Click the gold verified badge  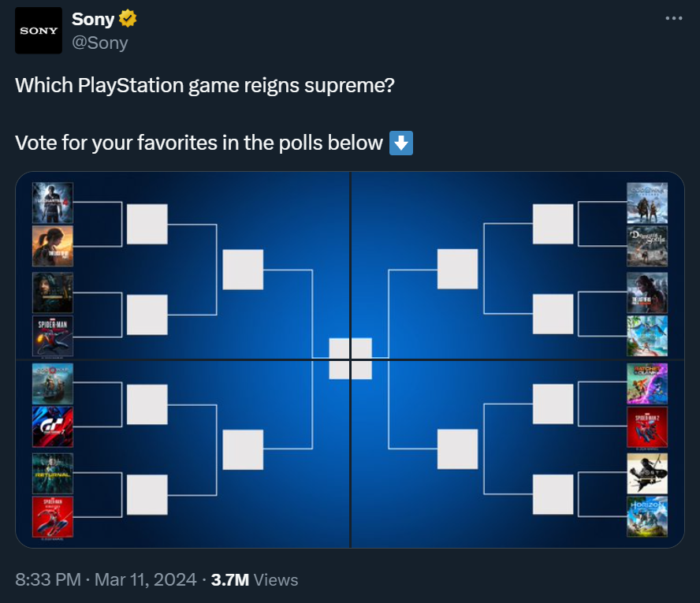(128, 19)
